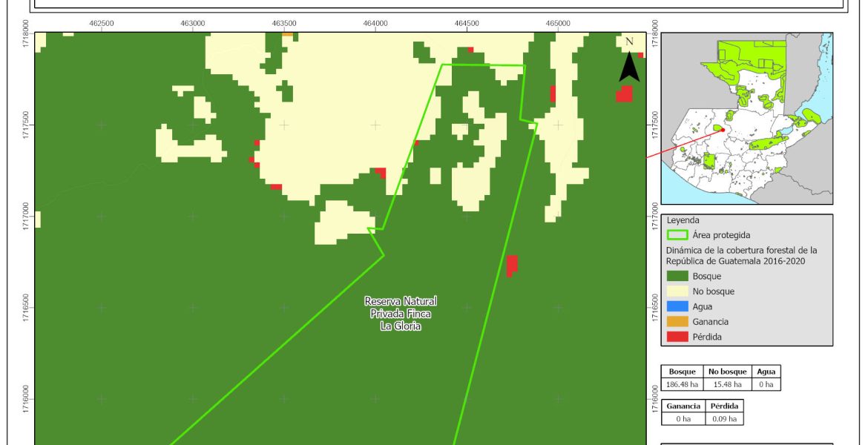This screenshot has height=445, width=868.
Task: Click the north arrow symbol
Action: click(x=629, y=61)
